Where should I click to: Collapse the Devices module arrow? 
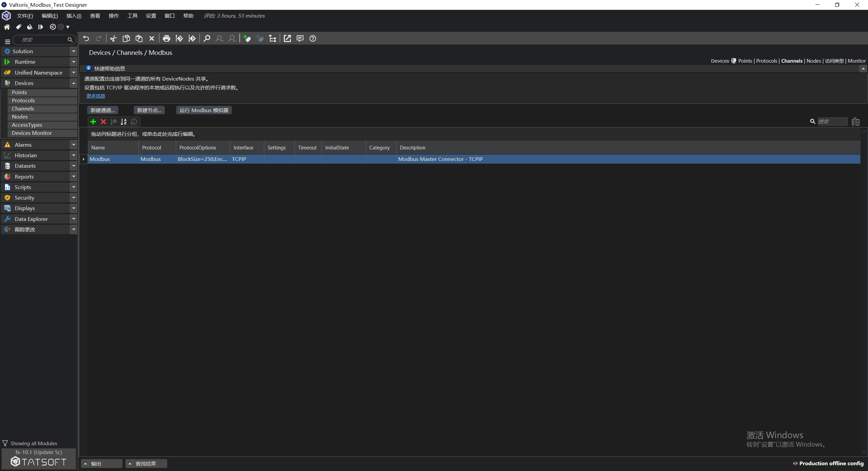click(x=74, y=83)
